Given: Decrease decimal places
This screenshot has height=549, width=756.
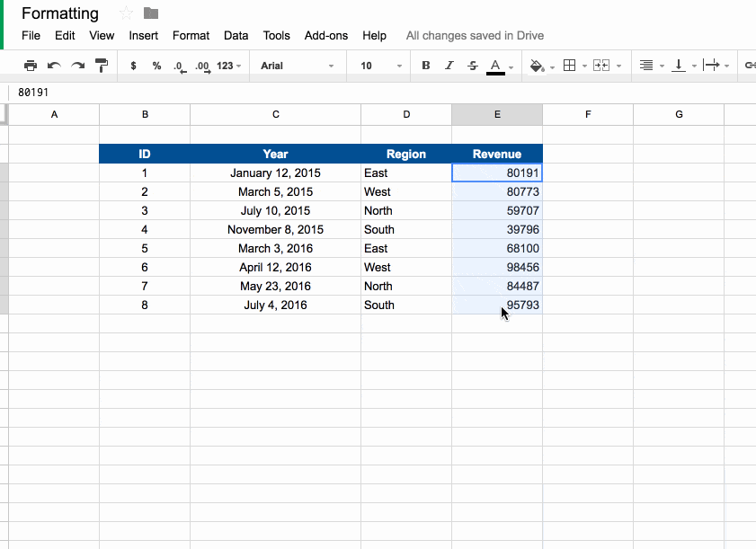Looking at the screenshot, I should [x=180, y=66].
